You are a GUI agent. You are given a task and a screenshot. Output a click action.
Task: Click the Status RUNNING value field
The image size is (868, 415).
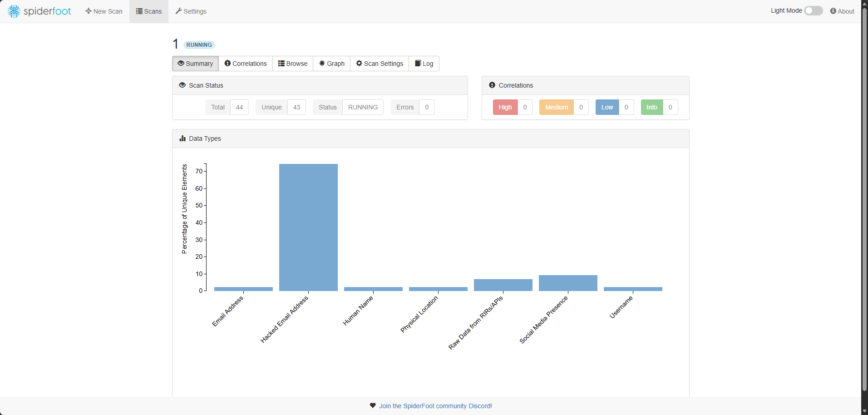363,107
